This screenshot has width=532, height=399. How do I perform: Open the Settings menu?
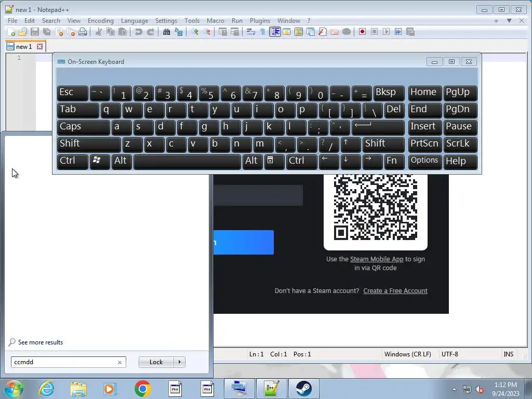tap(166, 21)
